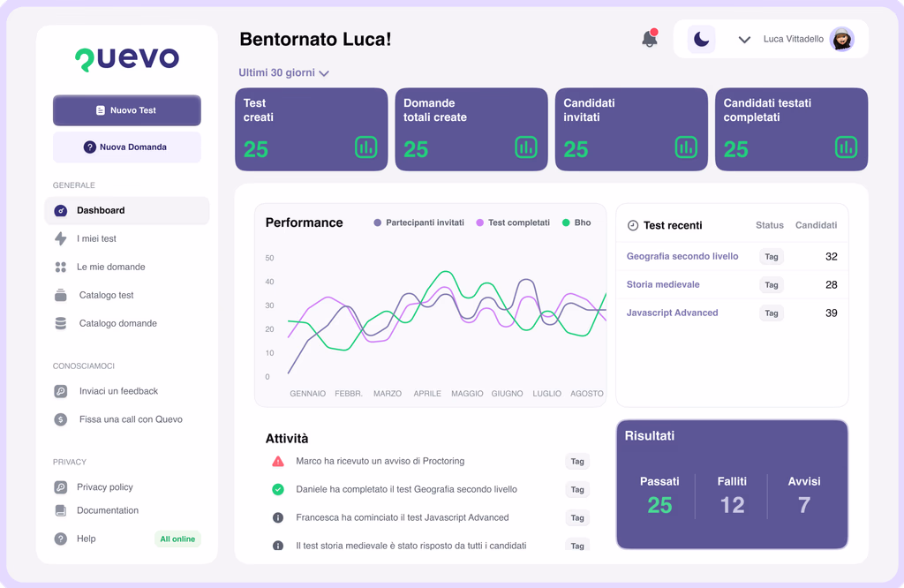
Task: Click the chart icon on Domande totali create card
Action: pos(526,147)
